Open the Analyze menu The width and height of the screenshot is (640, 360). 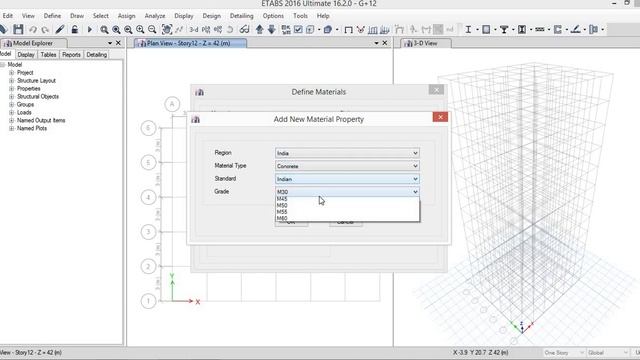click(155, 16)
